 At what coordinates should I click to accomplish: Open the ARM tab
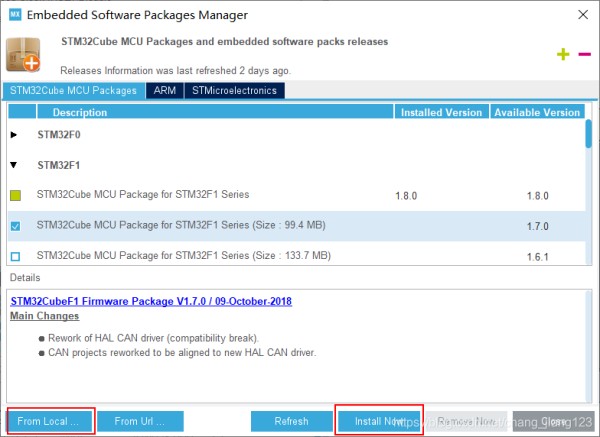click(x=165, y=90)
